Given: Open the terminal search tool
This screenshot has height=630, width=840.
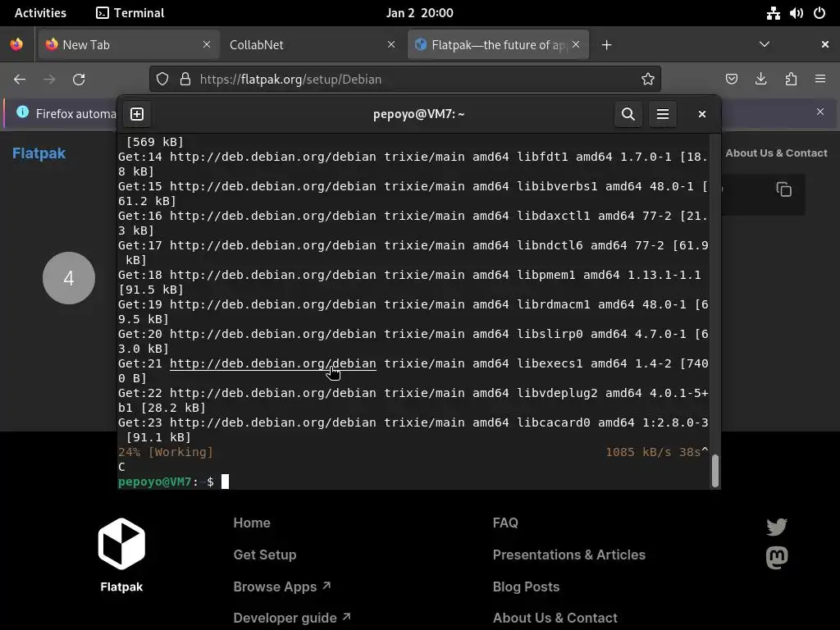Looking at the screenshot, I should tap(628, 114).
